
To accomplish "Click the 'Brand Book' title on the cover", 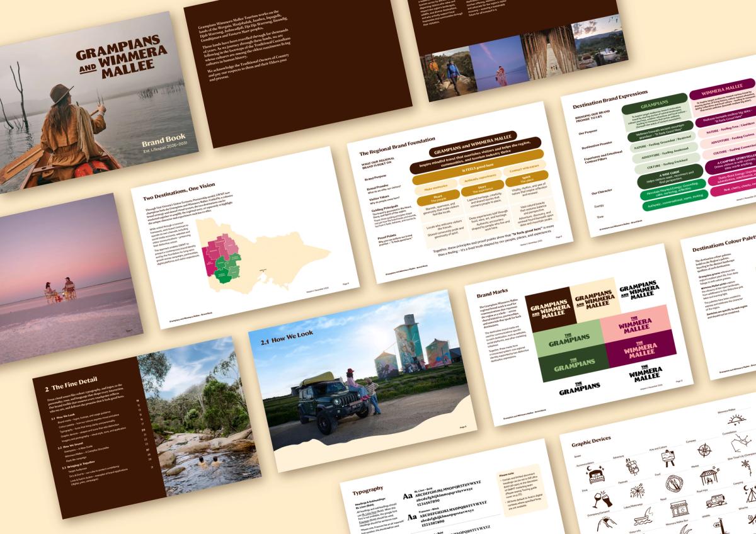I will pos(165,141).
